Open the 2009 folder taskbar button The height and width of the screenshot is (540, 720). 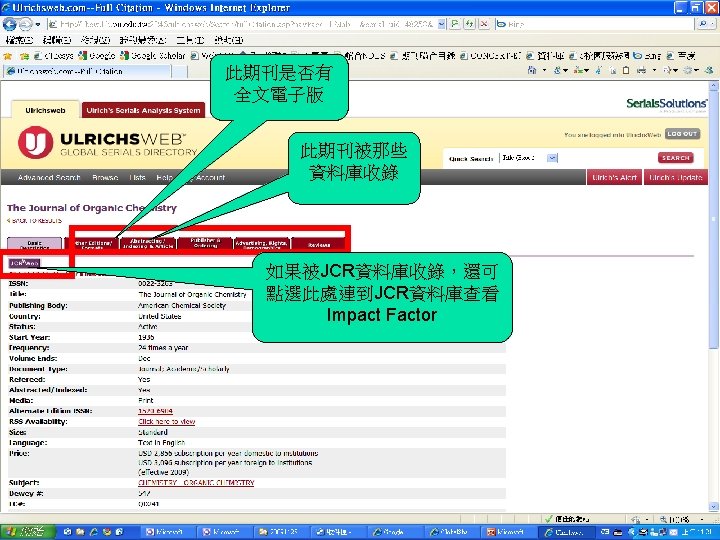(x=280, y=532)
